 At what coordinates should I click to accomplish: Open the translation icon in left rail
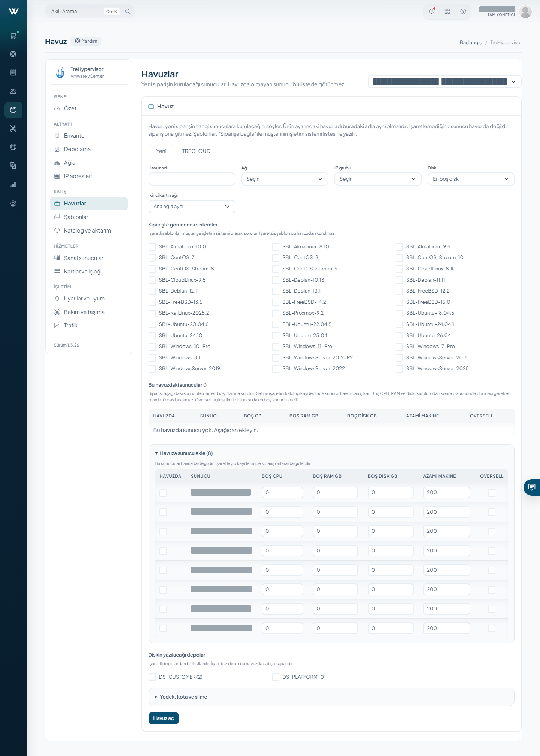pos(13,166)
